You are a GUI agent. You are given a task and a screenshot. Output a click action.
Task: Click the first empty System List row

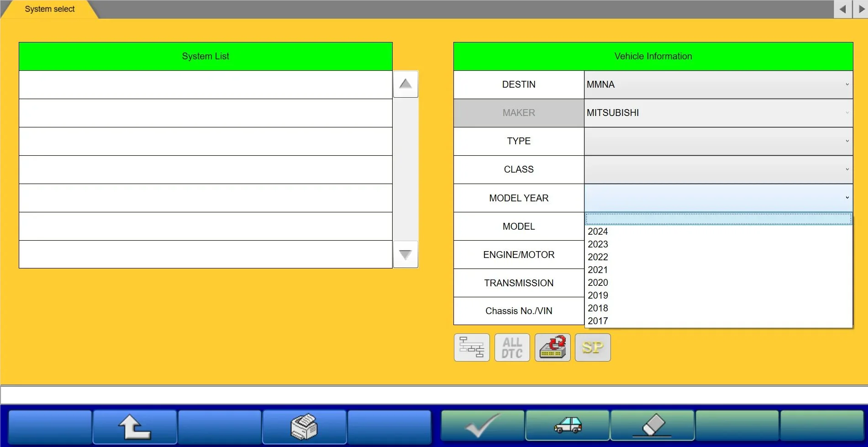205,84
